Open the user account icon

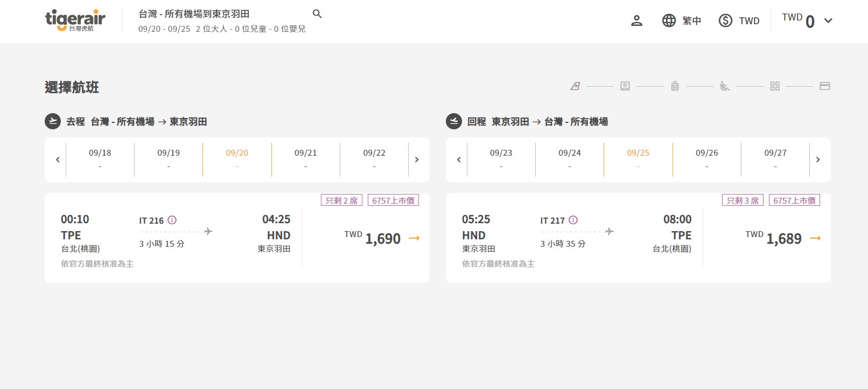click(x=636, y=21)
